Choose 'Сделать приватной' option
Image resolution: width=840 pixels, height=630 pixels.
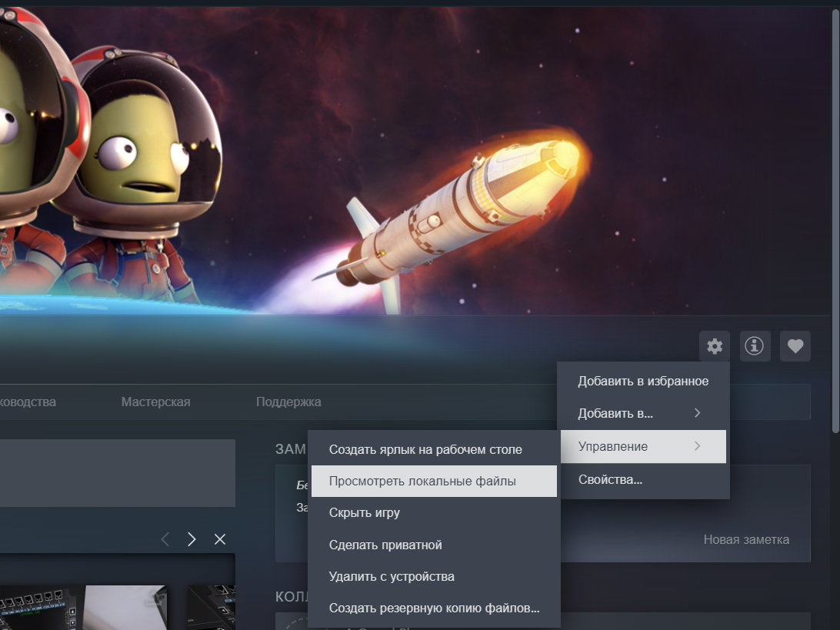434,545
